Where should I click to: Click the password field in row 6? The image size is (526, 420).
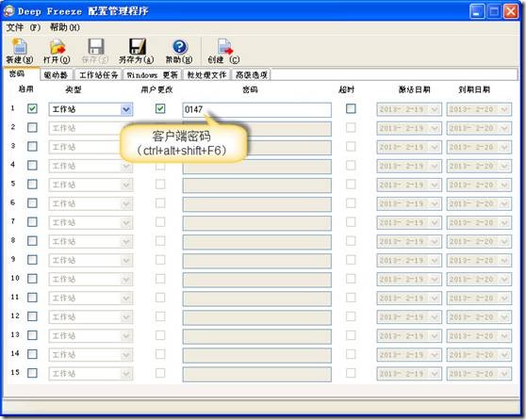tap(257, 204)
